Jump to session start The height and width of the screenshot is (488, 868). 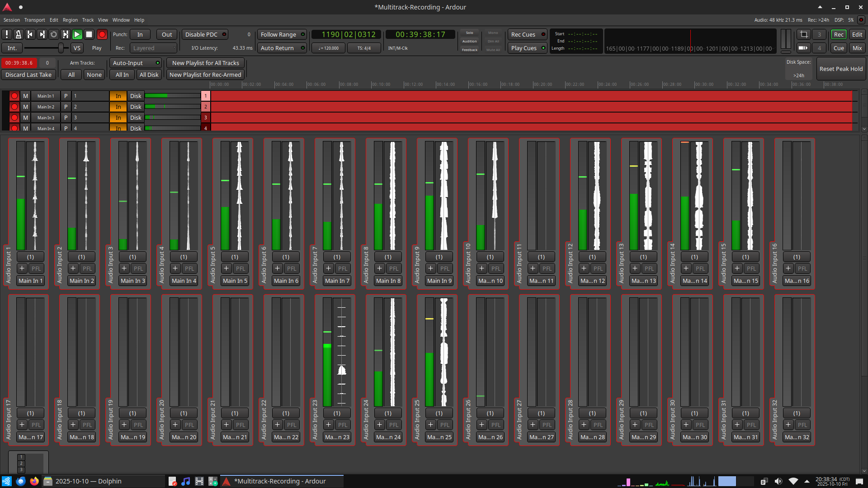[x=30, y=34]
